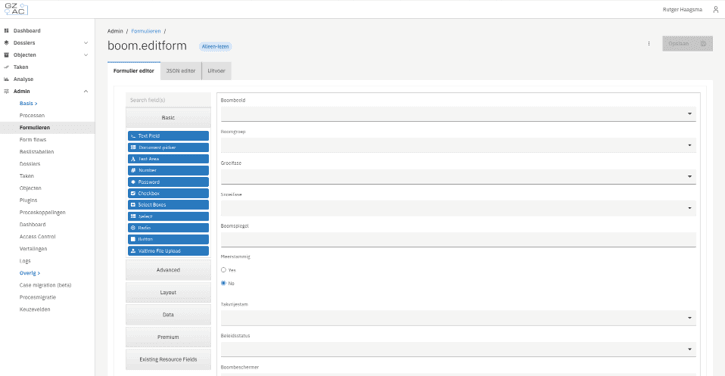Screen dimensions: 725x376
Task: Open the dropdown below Meerstammig radios
Action: point(458,318)
